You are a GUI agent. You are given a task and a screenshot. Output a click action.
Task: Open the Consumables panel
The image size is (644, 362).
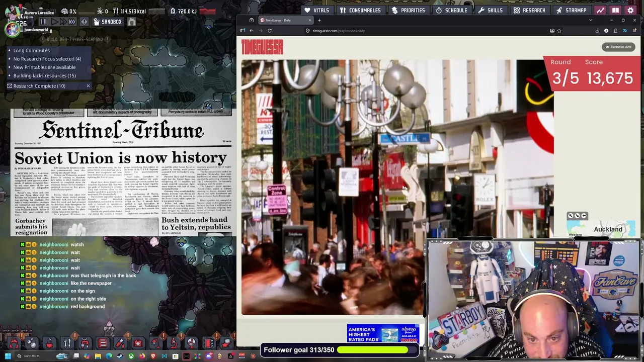coord(360,10)
